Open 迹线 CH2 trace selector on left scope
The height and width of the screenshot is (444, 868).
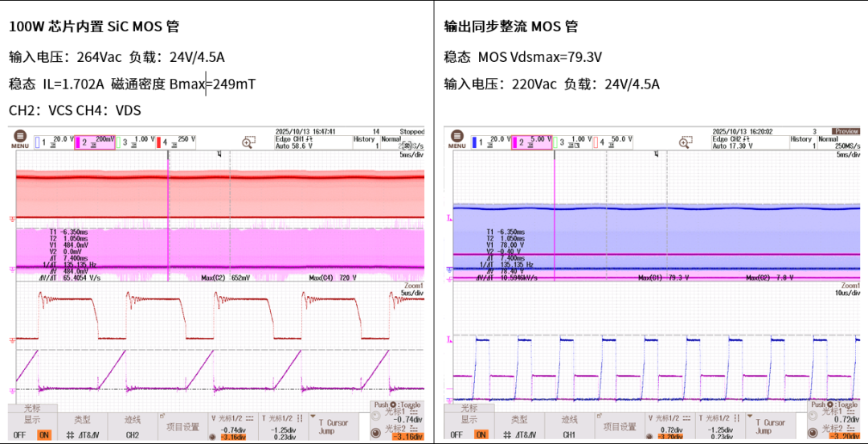133,426
